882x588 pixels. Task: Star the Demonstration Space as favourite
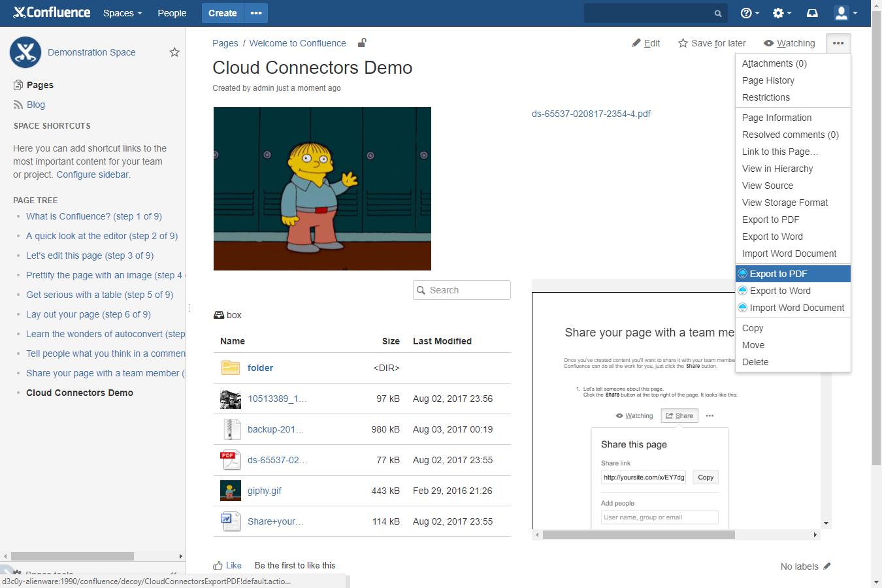coord(174,52)
